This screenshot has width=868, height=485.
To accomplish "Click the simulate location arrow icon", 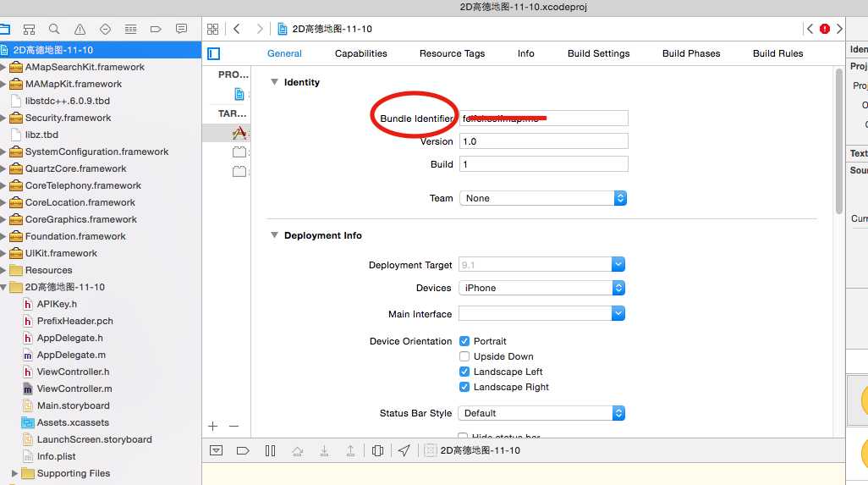I will (x=404, y=450).
